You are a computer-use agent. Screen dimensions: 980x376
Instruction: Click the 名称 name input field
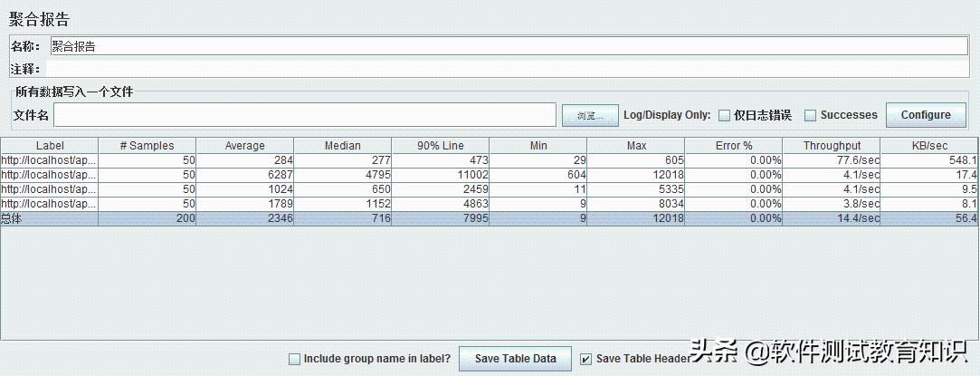(x=507, y=46)
